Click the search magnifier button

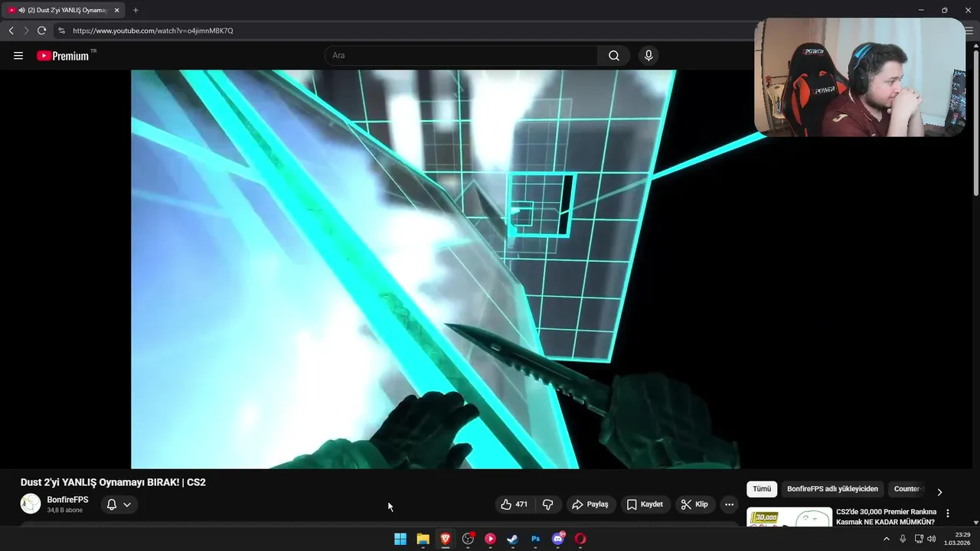614,56
